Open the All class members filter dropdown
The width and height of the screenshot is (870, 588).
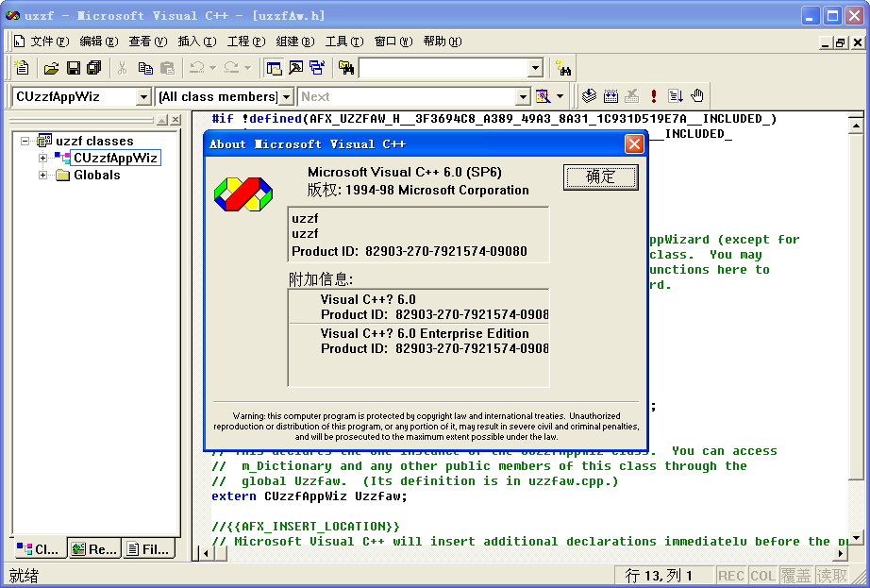click(286, 96)
